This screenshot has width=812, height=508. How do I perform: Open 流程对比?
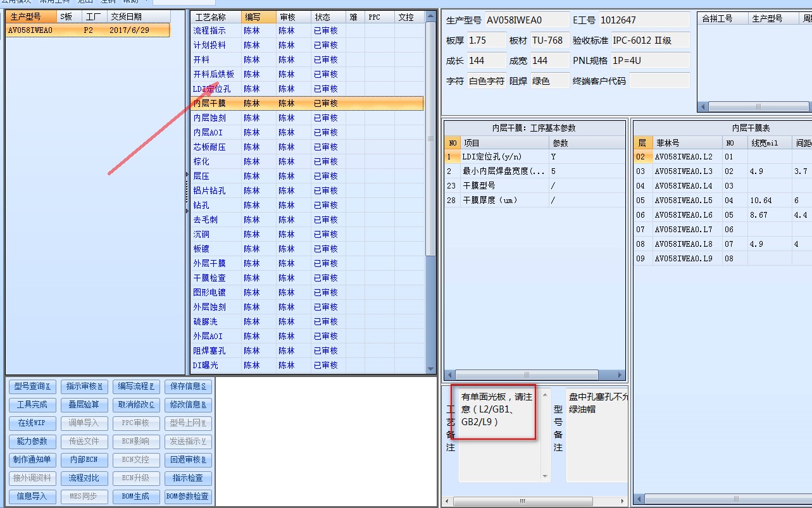click(x=85, y=478)
